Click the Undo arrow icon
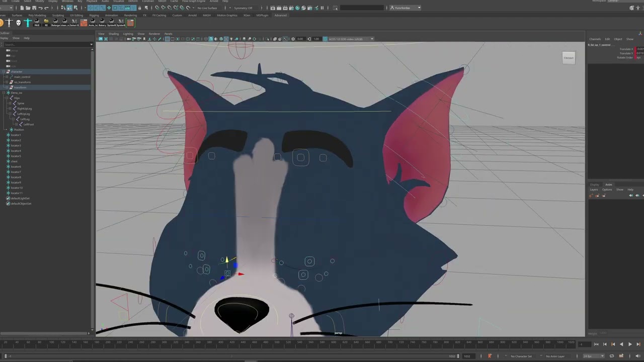This screenshot has height=362, width=644. (40, 8)
